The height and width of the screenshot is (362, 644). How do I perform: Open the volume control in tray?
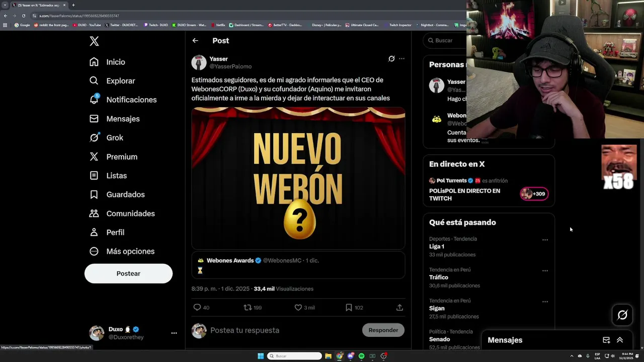tap(612, 356)
